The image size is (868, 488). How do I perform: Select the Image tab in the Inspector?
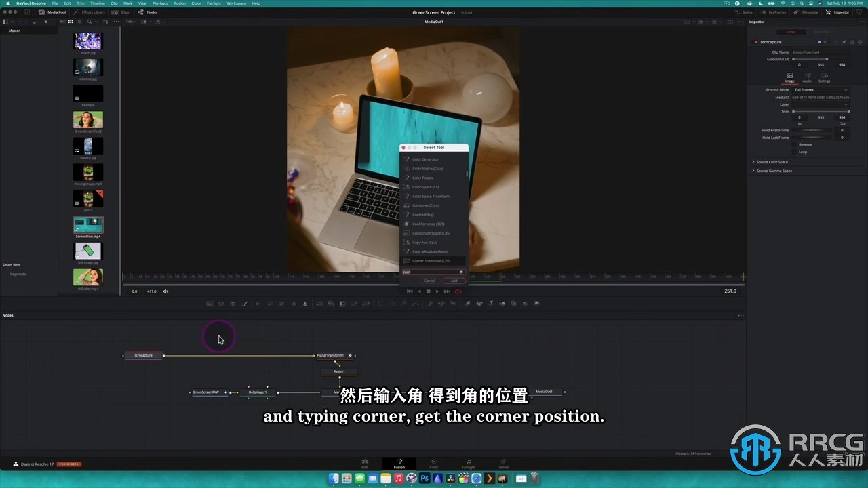[x=789, y=77]
